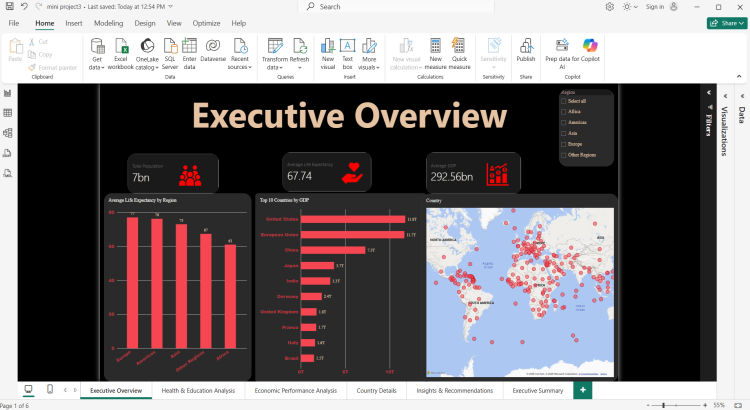The width and height of the screenshot is (750, 410).
Task: Check Europe in Region slicer
Action: [563, 144]
